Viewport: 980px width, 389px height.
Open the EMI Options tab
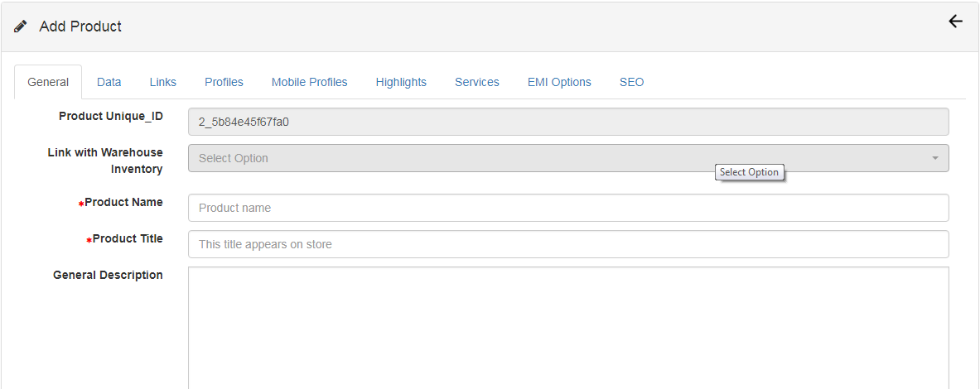coord(559,82)
